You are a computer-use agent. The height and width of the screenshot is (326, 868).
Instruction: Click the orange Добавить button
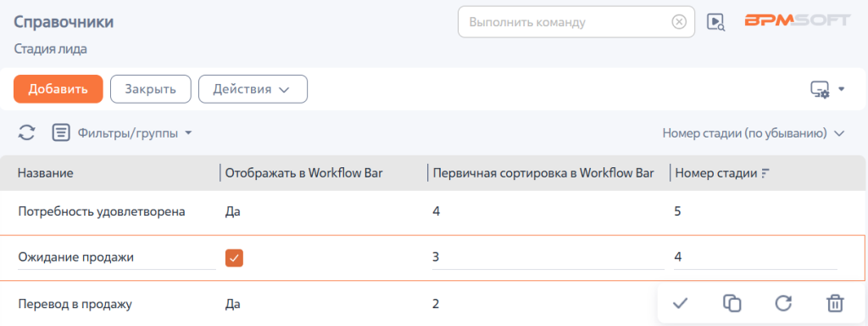[58, 89]
